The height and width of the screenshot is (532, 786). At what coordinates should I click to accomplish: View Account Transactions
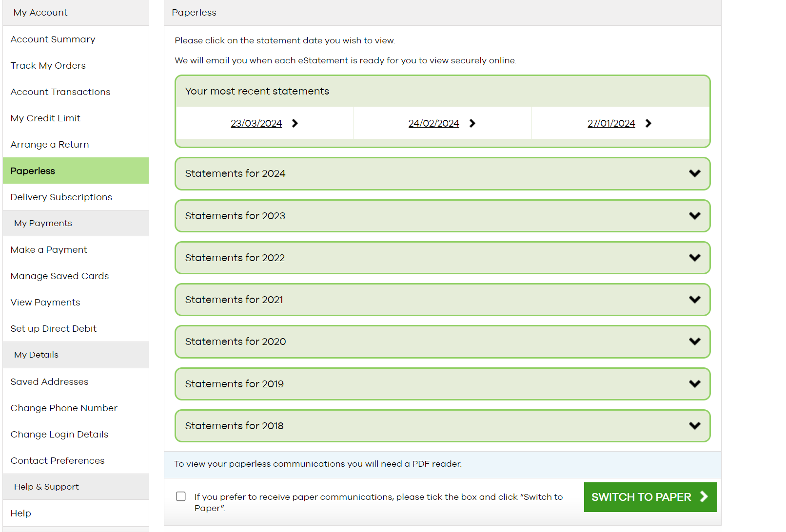tap(60, 92)
